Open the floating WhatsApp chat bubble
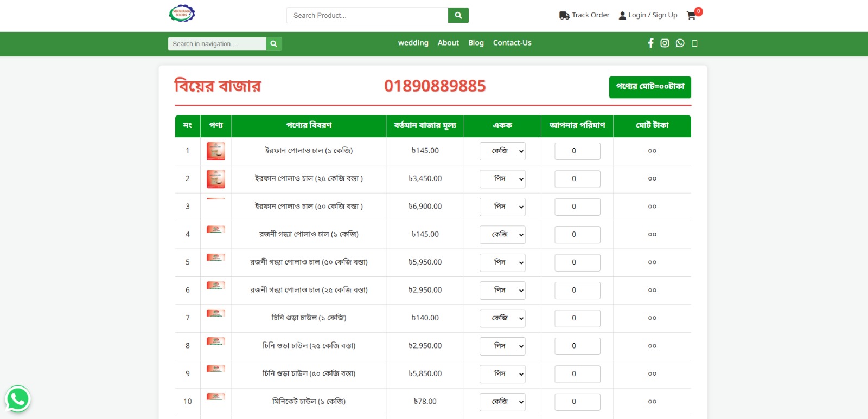The width and height of the screenshot is (868, 419). tap(18, 399)
